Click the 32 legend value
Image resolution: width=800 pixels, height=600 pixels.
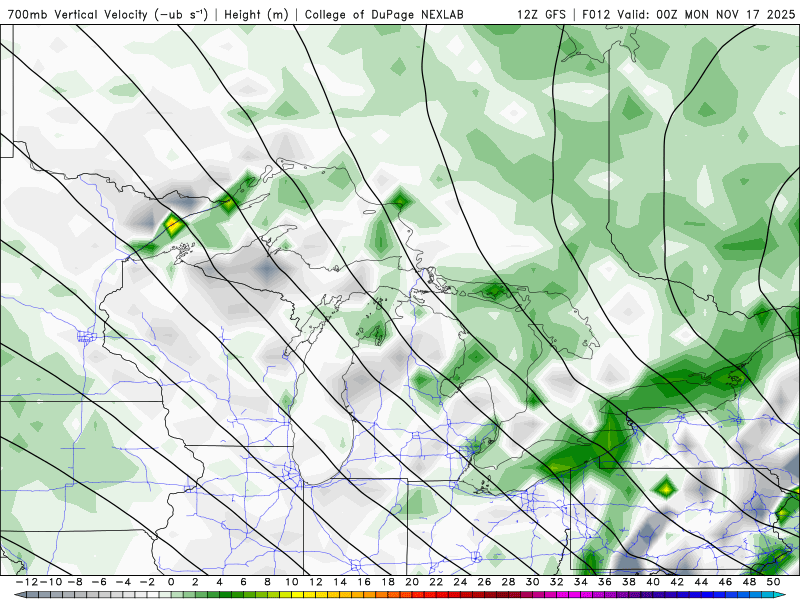click(557, 582)
